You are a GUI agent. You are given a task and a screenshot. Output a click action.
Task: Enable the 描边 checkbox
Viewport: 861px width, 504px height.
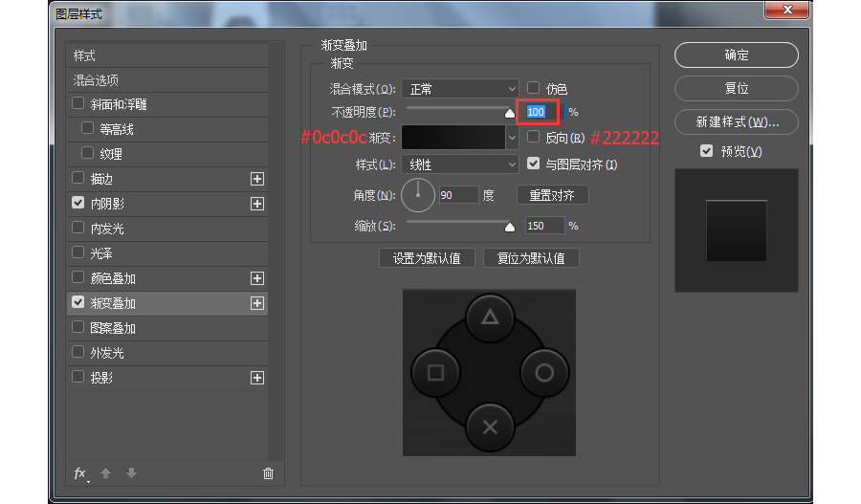(x=78, y=178)
